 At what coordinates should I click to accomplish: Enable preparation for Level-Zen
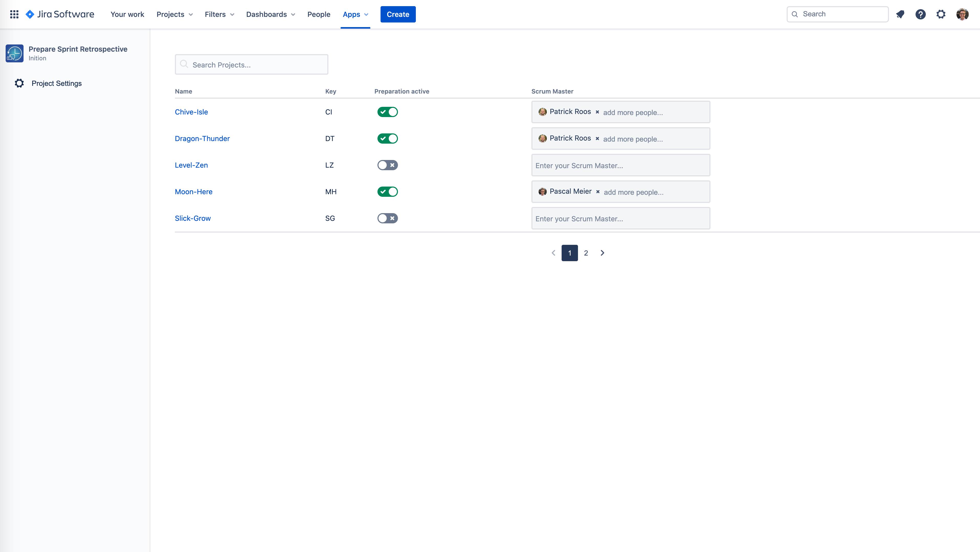coord(387,165)
